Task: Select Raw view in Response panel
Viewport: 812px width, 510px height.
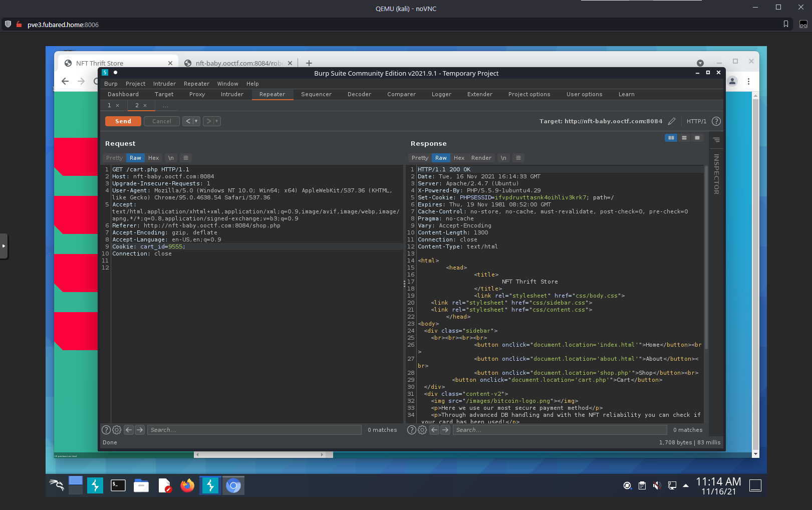Action: [441, 158]
